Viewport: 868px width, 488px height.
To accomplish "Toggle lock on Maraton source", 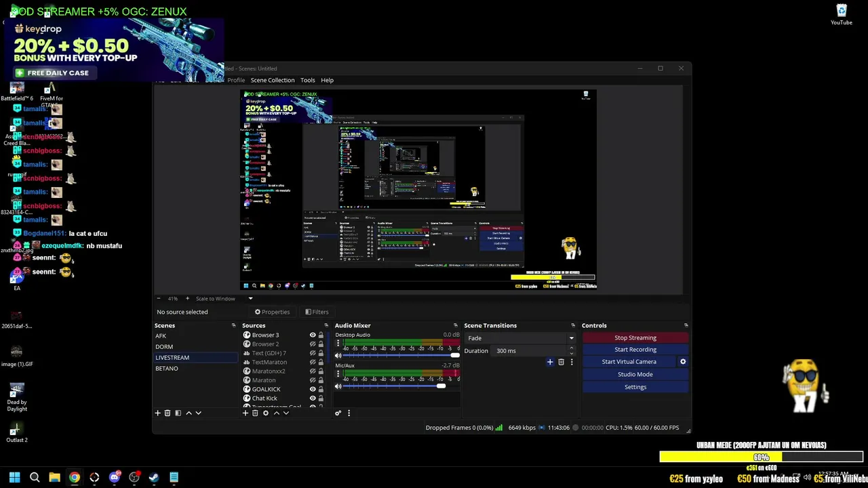I will coord(321,380).
